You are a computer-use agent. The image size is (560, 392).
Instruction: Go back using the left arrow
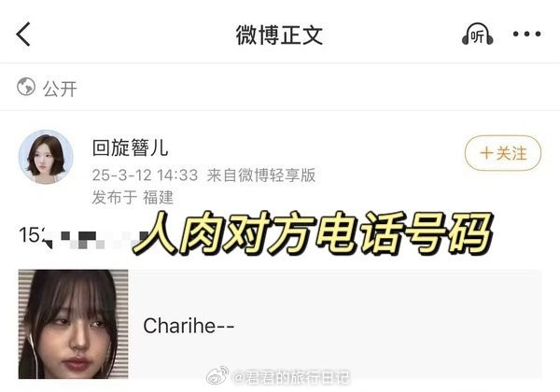click(23, 35)
